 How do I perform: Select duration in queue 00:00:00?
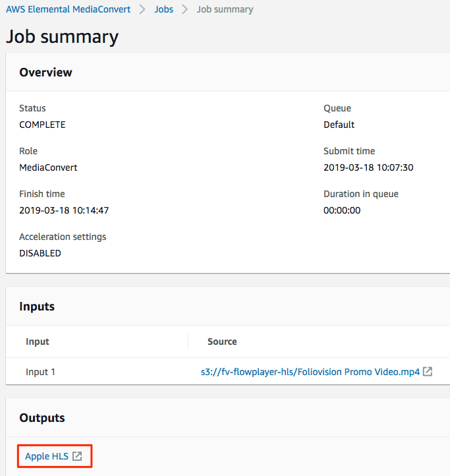[342, 210]
